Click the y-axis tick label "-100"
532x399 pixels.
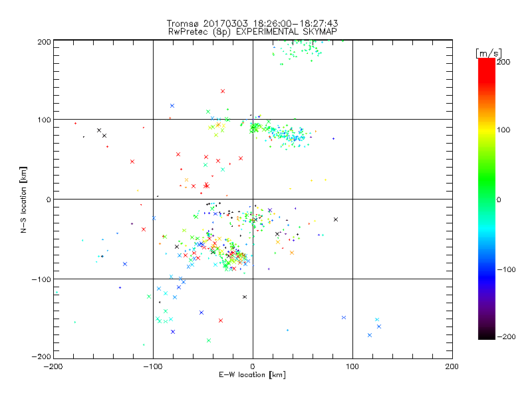click(x=41, y=279)
